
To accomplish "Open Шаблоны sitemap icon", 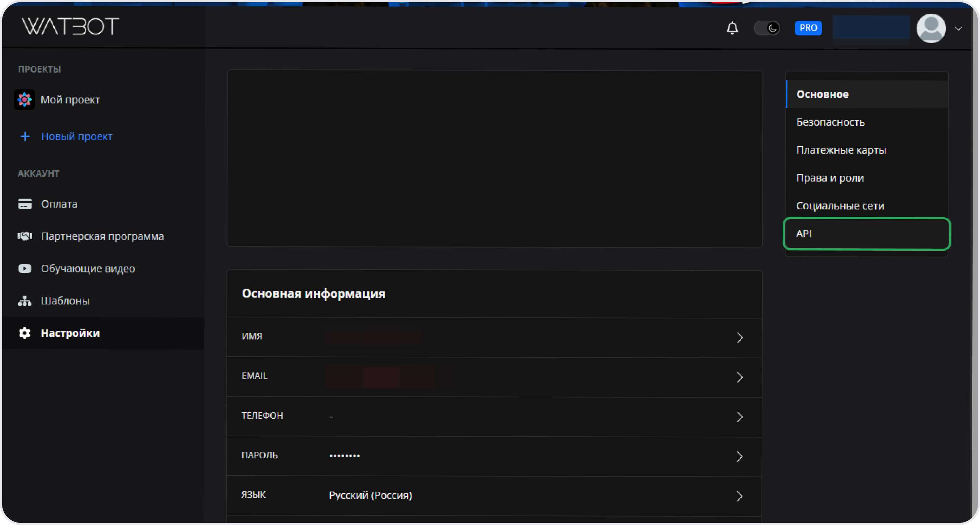I will [25, 301].
